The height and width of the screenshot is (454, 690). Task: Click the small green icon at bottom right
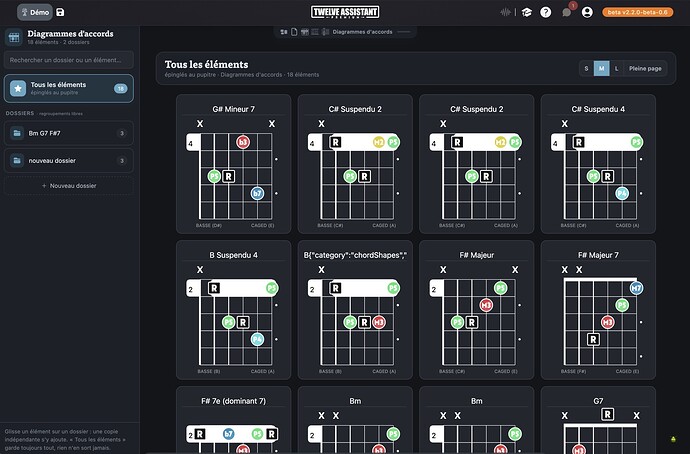click(x=673, y=439)
